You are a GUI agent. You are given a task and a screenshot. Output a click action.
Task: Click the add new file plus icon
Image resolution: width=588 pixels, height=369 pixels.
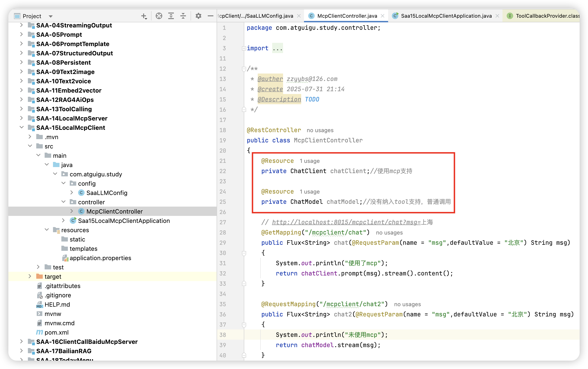[144, 16]
